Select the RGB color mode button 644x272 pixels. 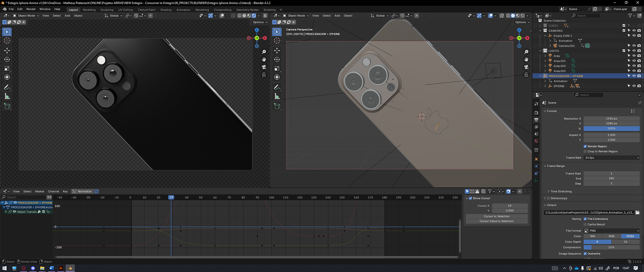(611, 236)
